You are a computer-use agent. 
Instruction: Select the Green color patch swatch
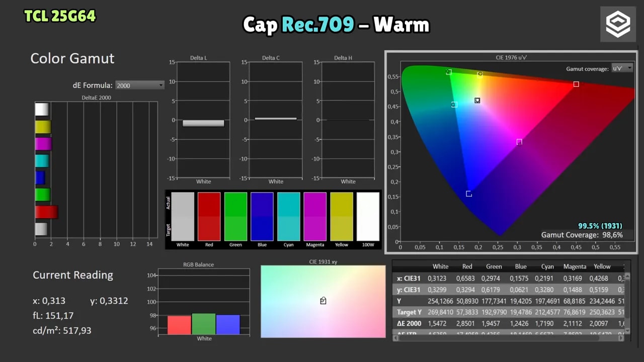tap(235, 216)
